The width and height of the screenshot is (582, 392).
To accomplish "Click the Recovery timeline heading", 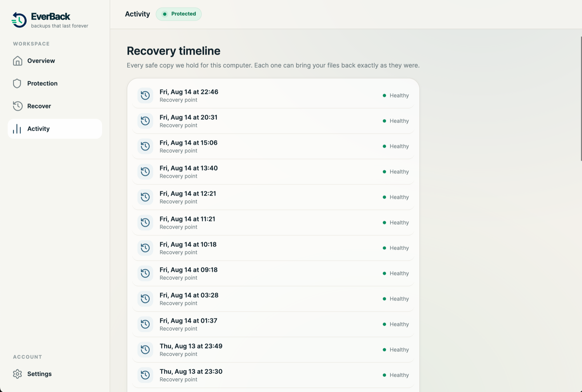I will click(174, 51).
